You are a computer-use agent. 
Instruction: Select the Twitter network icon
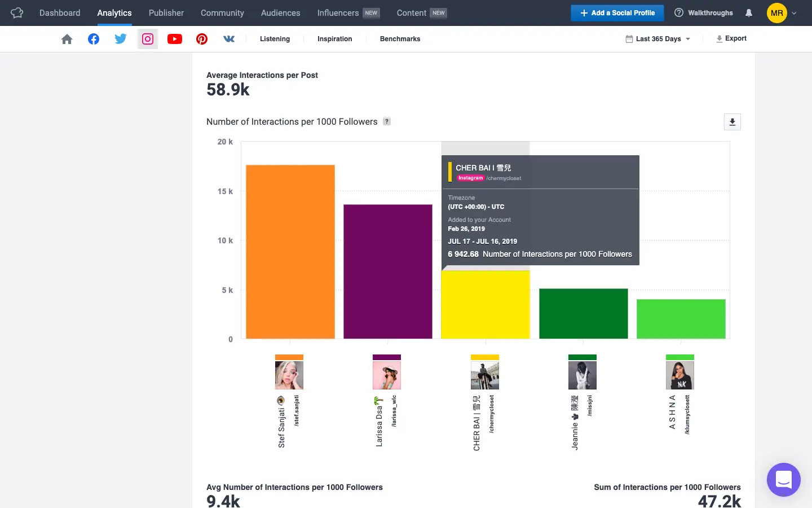pos(121,39)
